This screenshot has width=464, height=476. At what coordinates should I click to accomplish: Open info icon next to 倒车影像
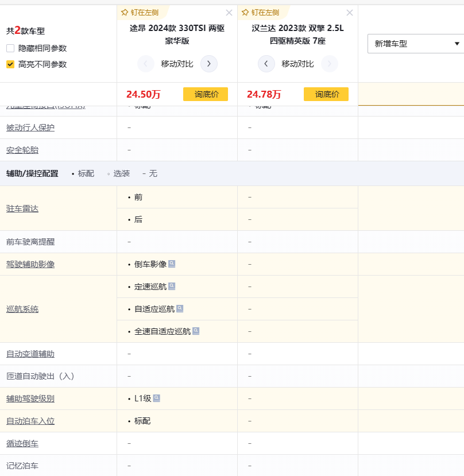click(x=172, y=264)
